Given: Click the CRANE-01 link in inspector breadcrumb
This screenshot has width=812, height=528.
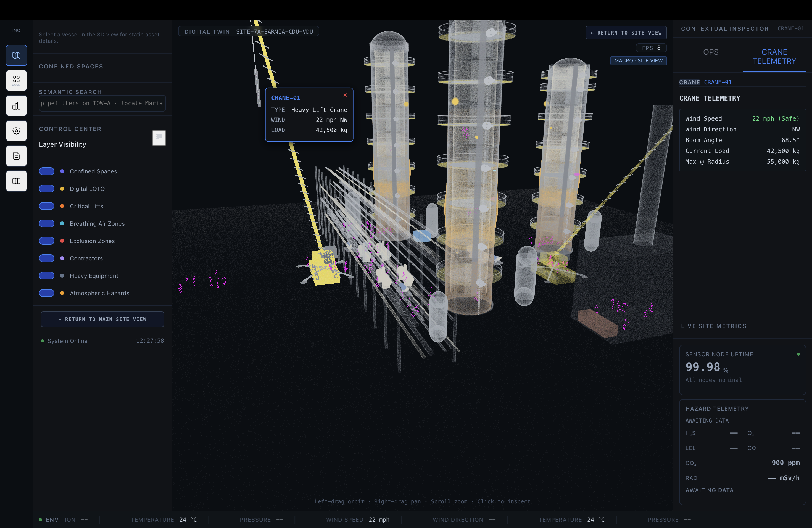Looking at the screenshot, I should (x=718, y=82).
